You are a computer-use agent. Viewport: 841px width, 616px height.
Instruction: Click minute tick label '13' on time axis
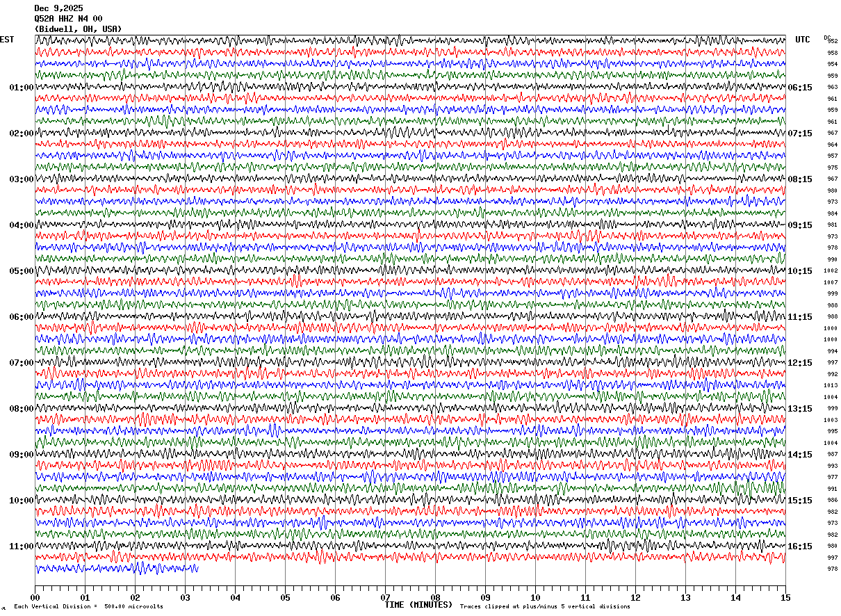point(685,597)
